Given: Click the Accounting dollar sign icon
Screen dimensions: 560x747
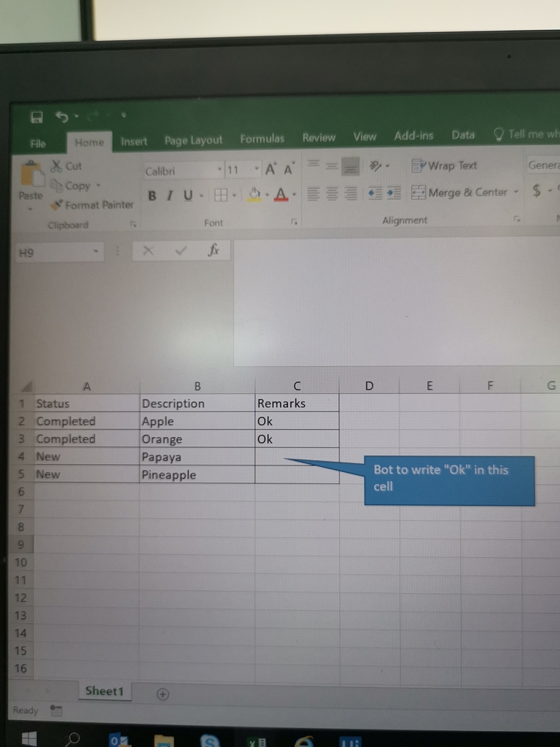Looking at the screenshot, I should point(537,190).
